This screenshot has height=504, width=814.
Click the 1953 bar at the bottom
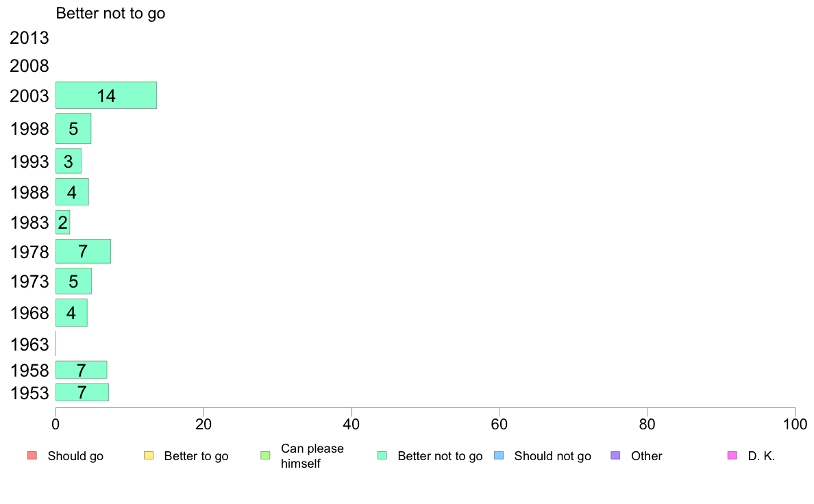coord(82,392)
